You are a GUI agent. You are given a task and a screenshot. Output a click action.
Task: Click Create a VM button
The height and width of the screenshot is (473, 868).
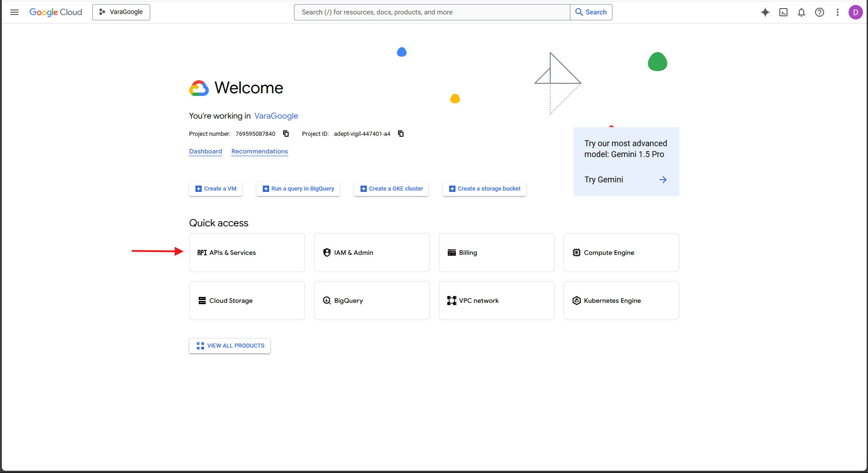coord(216,189)
